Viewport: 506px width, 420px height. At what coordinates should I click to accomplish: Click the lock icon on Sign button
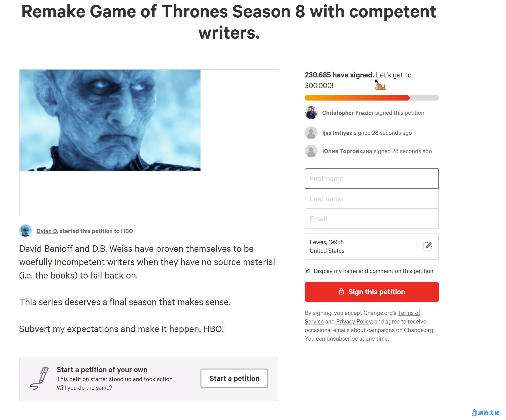(341, 292)
